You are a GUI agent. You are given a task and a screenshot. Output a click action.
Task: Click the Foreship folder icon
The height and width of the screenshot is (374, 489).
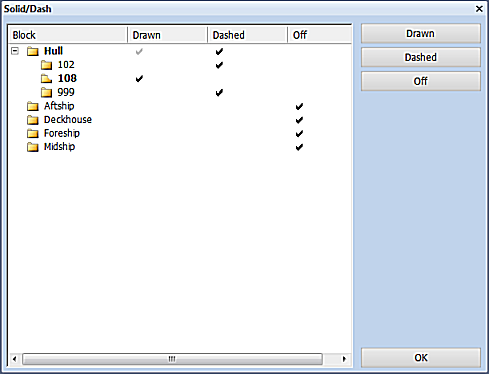(x=33, y=133)
